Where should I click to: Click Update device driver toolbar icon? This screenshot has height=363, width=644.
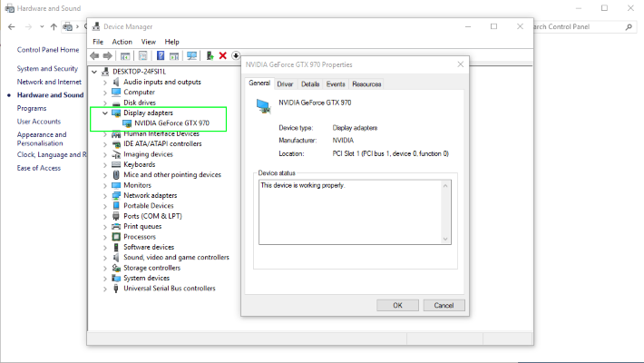[210, 55]
